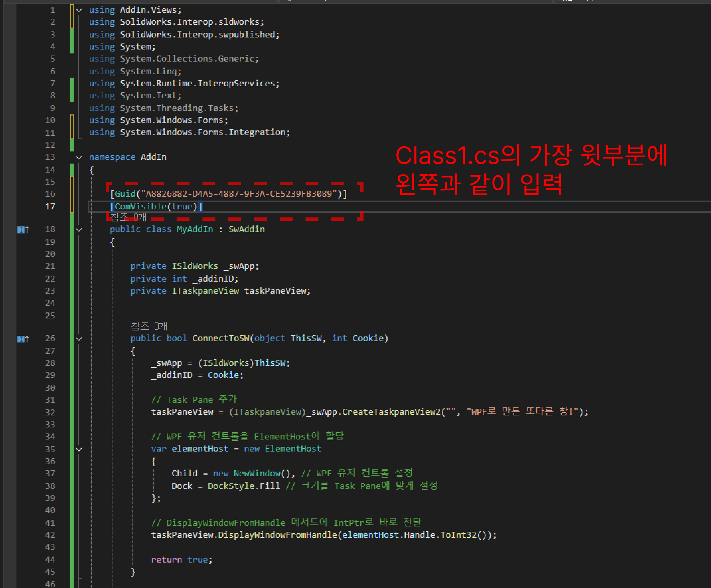Image resolution: width=711 pixels, height=588 pixels.
Task: Click the ElementHost type after new
Action: coord(293,449)
